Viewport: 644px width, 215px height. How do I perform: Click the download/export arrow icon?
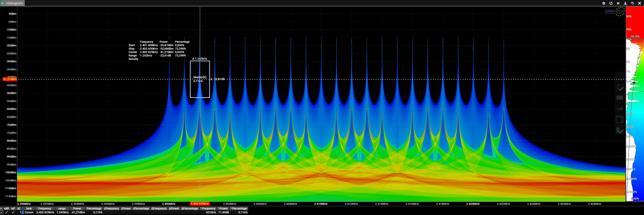coord(625,3)
